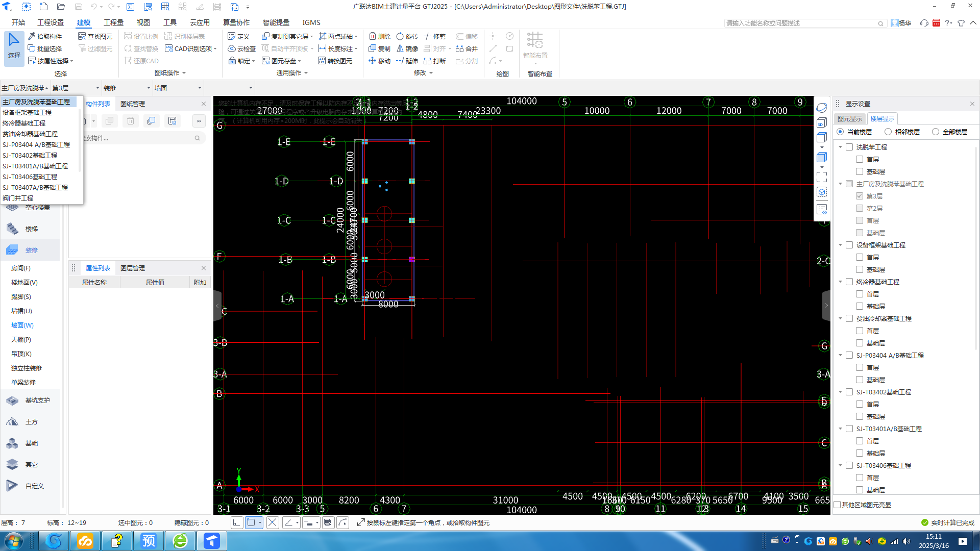Open the 视图 ribbon tab

143,22
